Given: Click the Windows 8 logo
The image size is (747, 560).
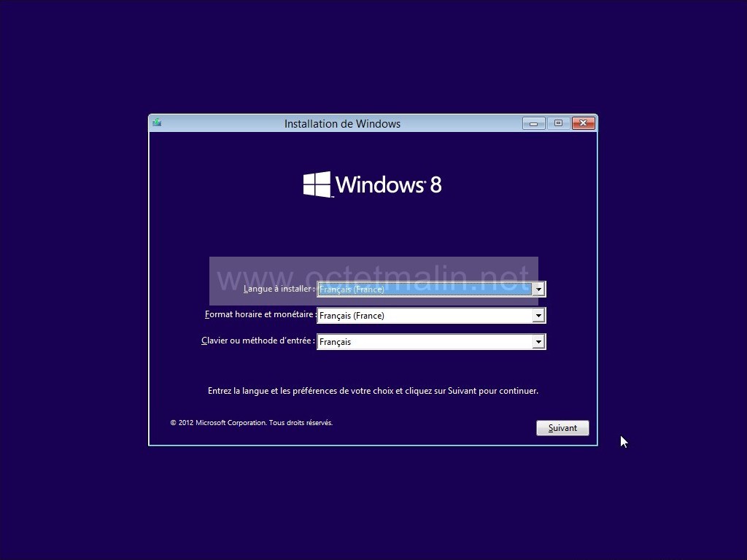Looking at the screenshot, I should (x=373, y=184).
